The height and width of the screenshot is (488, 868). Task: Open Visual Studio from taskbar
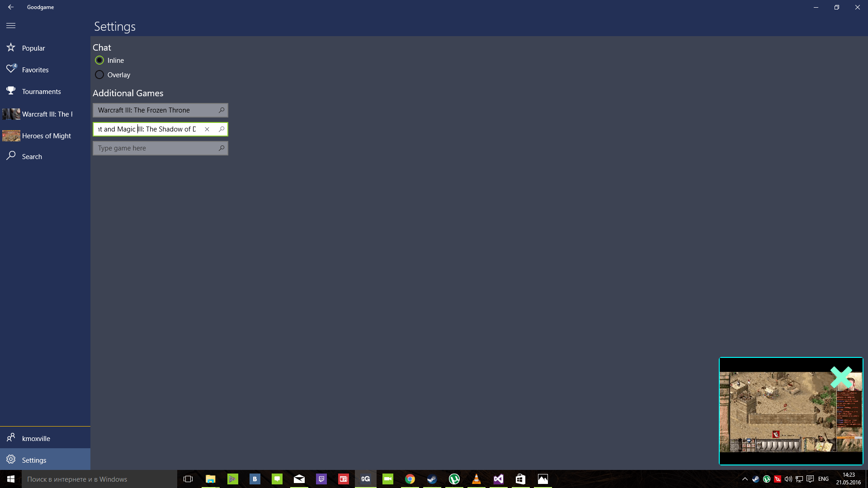click(x=499, y=479)
